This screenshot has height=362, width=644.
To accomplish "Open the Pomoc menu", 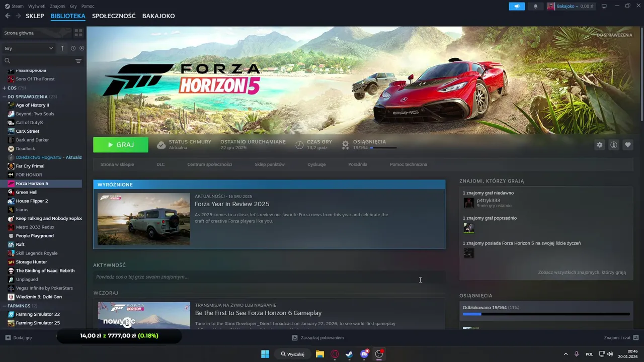I will click(88, 6).
